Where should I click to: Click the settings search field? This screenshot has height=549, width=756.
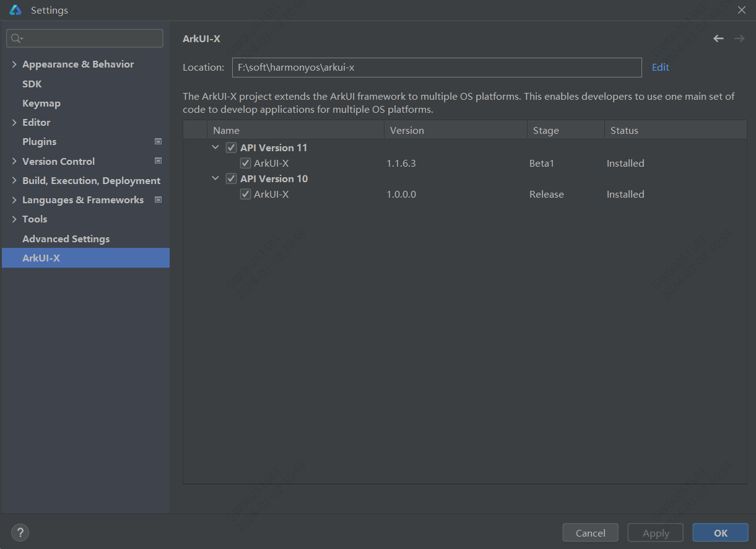click(x=85, y=38)
